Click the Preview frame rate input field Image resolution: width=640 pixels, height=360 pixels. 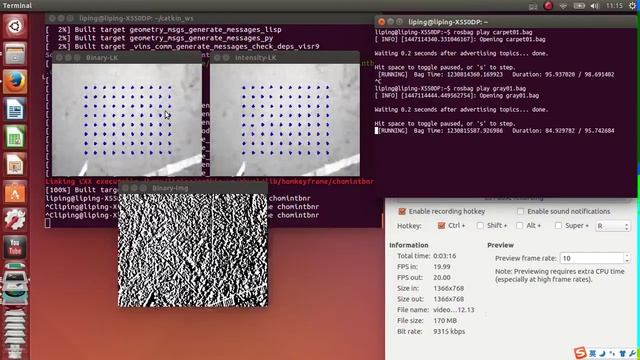point(591,258)
